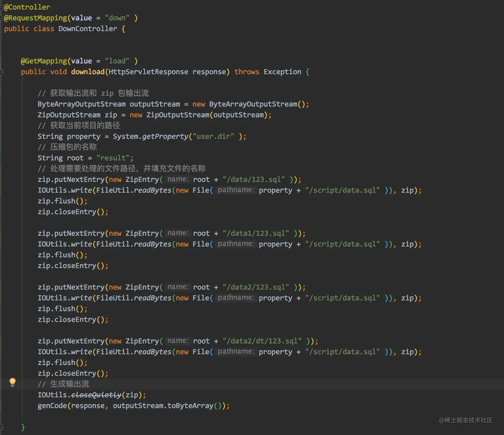This screenshot has height=435, width=504.
Task: Click the HttpServletResponse parameter type
Action: point(148,72)
